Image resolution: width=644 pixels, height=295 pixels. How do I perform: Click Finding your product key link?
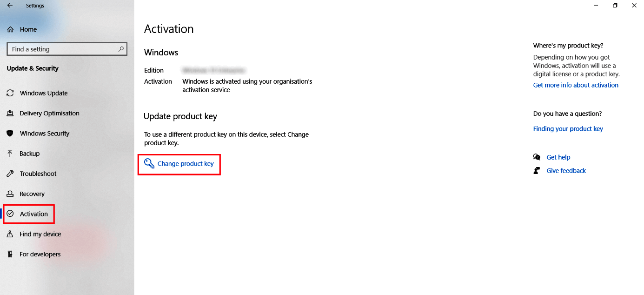[x=568, y=128]
